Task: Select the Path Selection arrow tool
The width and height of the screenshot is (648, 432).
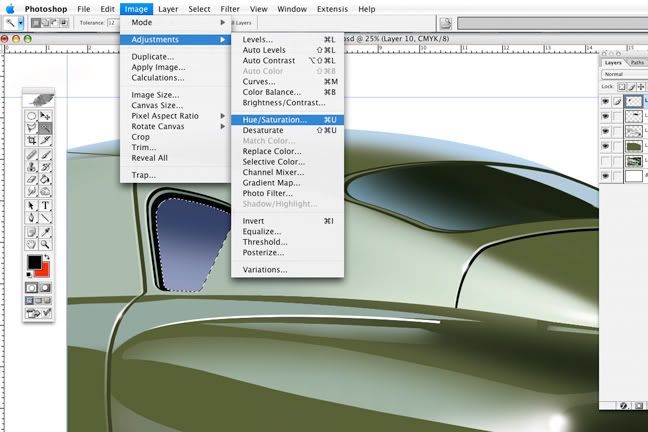Action: point(31,205)
